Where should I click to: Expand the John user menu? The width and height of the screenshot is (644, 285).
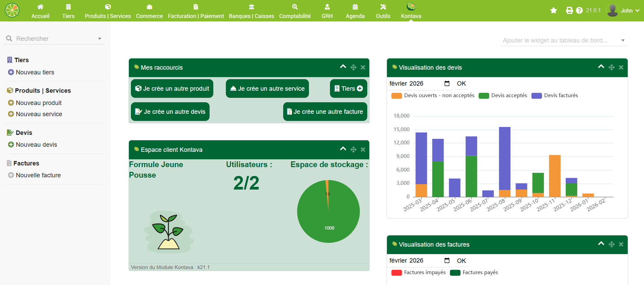[x=623, y=11]
